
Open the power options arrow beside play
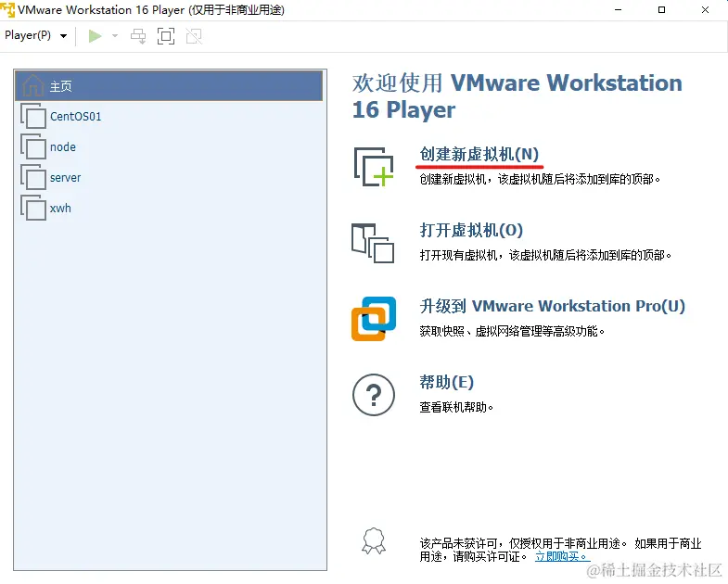[x=115, y=36]
